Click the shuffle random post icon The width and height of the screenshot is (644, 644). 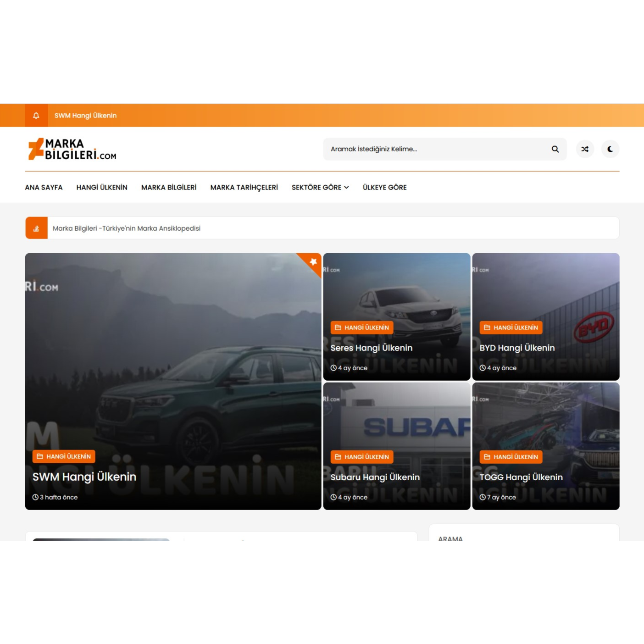click(585, 149)
